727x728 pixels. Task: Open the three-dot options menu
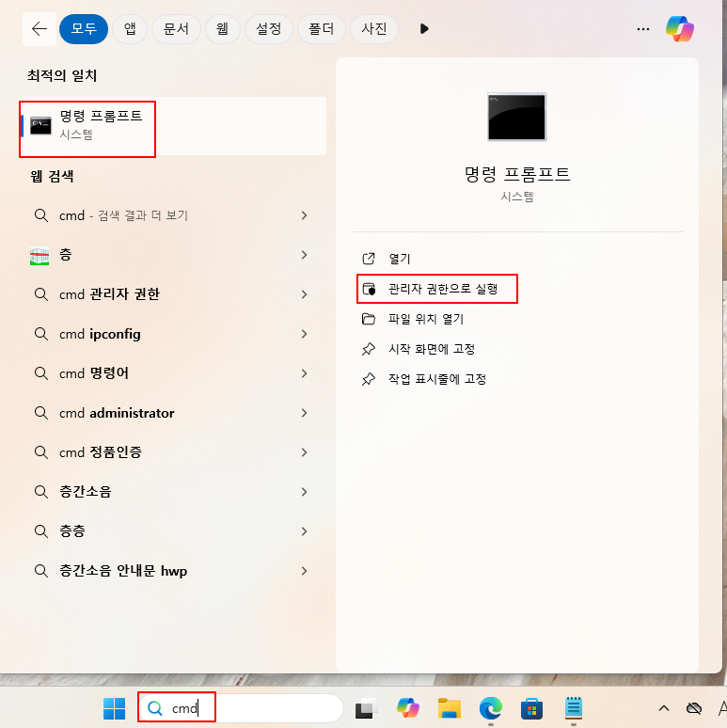pos(643,29)
